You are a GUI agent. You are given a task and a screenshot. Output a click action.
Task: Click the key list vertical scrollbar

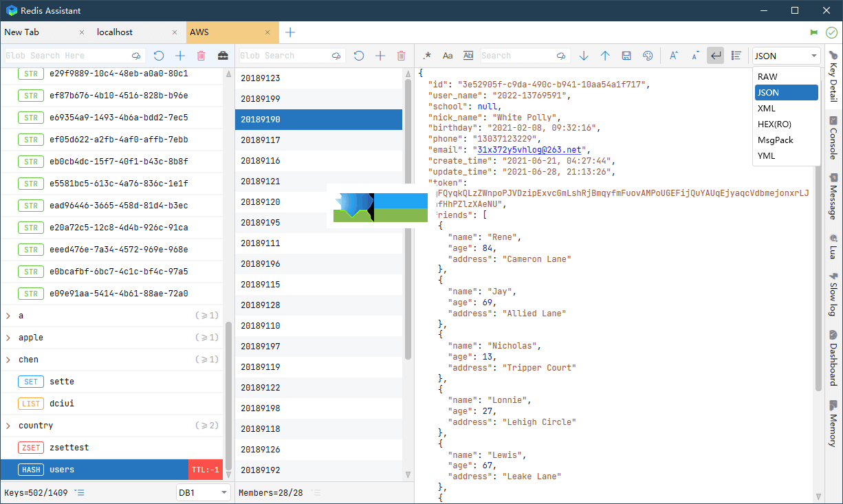coord(228,395)
